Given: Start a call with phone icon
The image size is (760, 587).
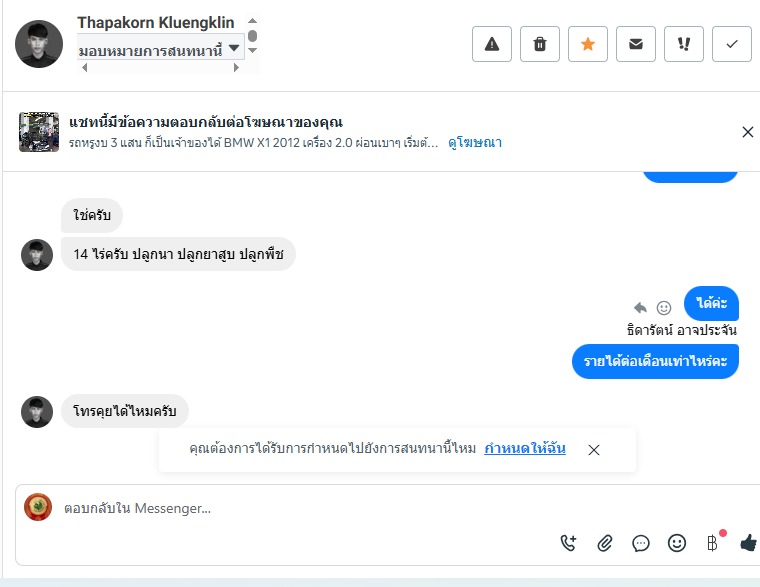Looking at the screenshot, I should 568,543.
